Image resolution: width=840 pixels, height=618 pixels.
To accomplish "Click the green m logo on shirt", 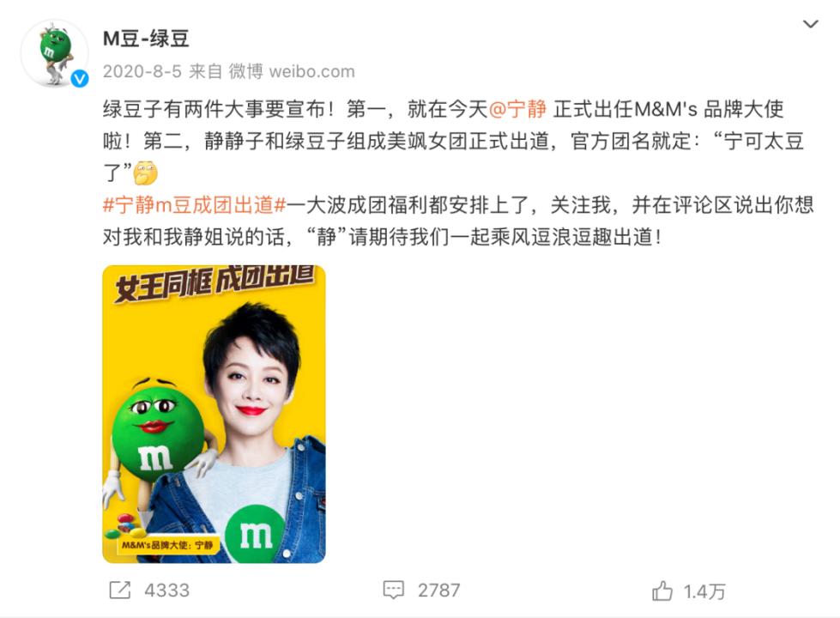I will 255,533.
